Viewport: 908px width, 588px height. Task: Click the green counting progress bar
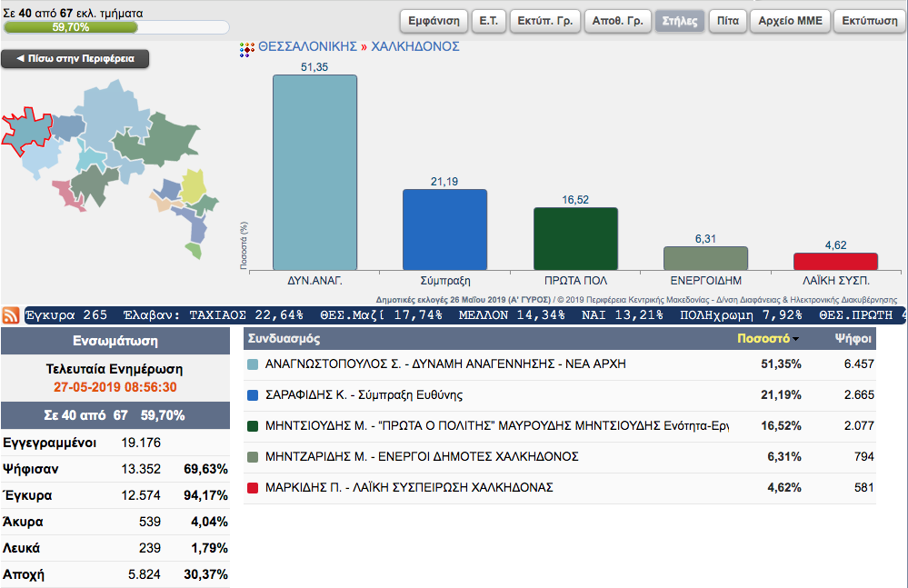pos(115,27)
